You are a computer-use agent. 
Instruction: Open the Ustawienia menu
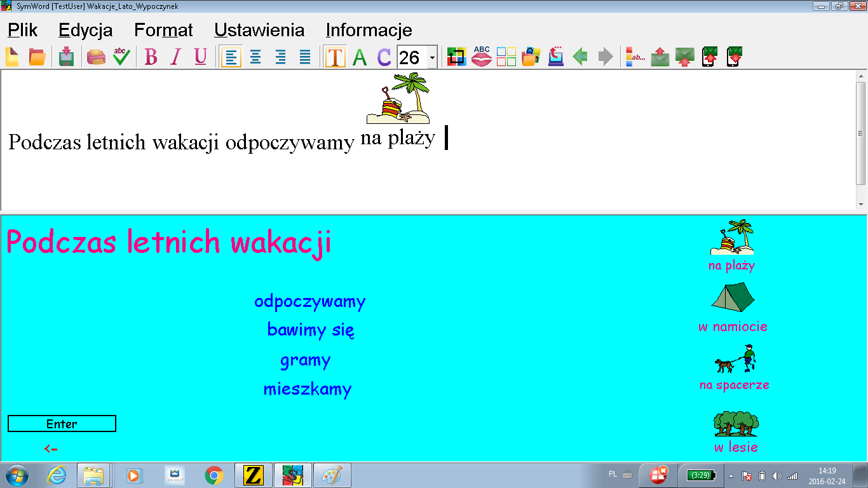click(x=259, y=30)
